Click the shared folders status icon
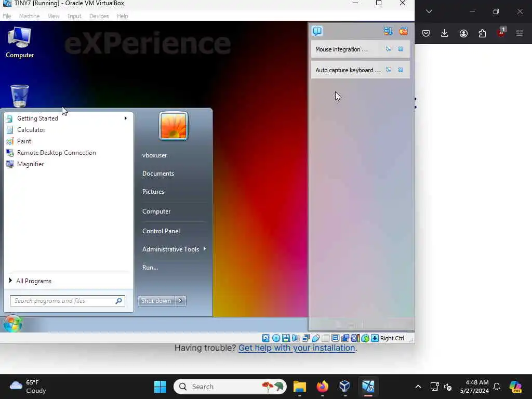Image resolution: width=532 pixels, height=399 pixels. point(345,338)
